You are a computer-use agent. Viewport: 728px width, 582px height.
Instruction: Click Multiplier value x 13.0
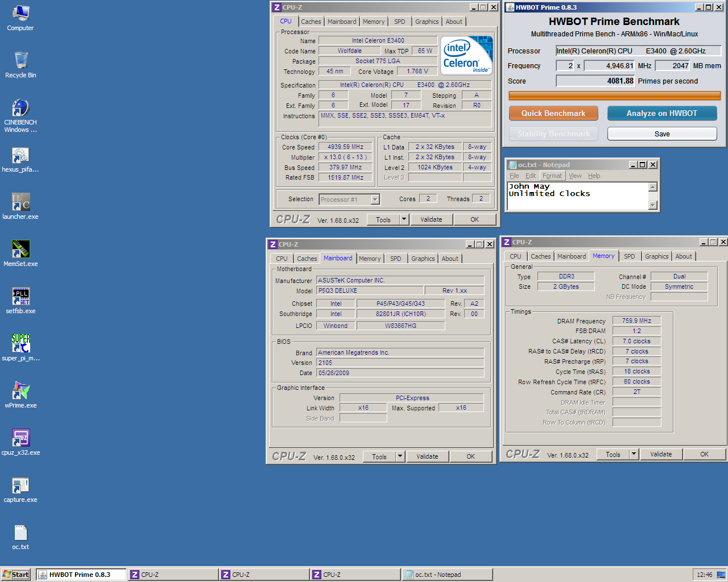345,157
